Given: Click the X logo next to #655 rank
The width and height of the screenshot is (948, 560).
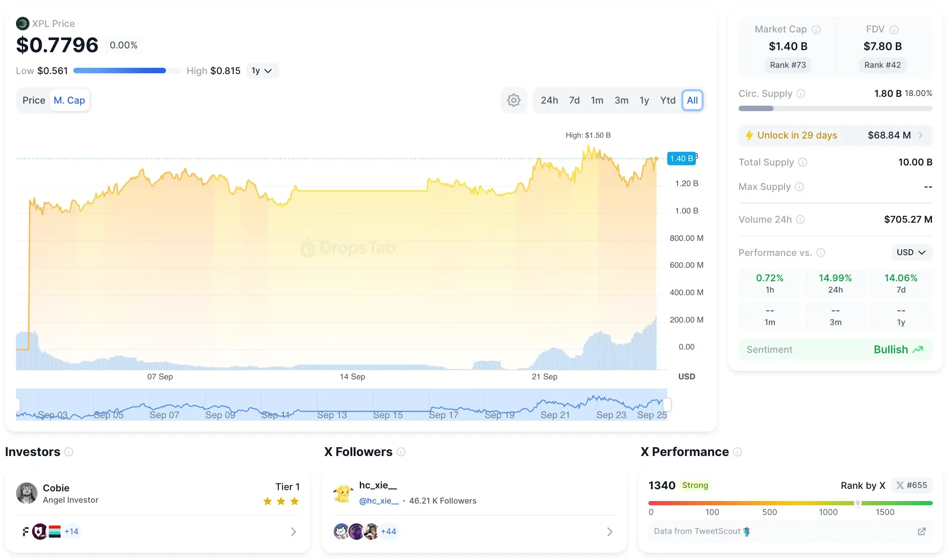Looking at the screenshot, I should [x=900, y=485].
